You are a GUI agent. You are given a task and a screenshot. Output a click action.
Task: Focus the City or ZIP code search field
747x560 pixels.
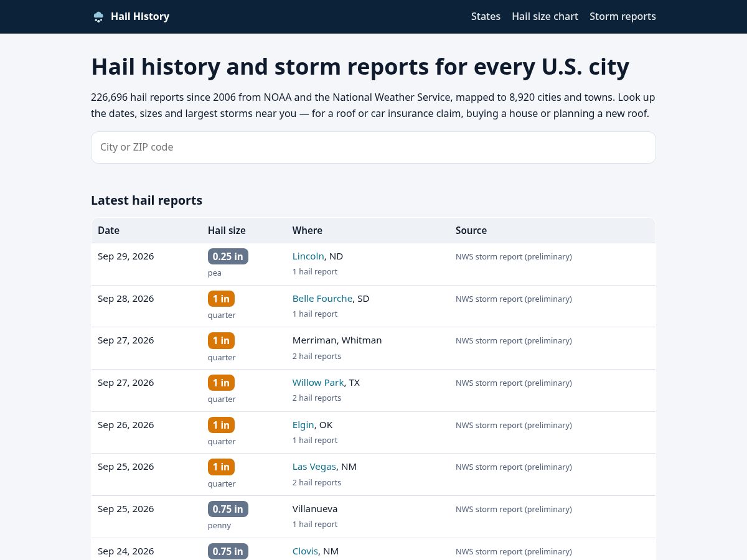[374, 147]
